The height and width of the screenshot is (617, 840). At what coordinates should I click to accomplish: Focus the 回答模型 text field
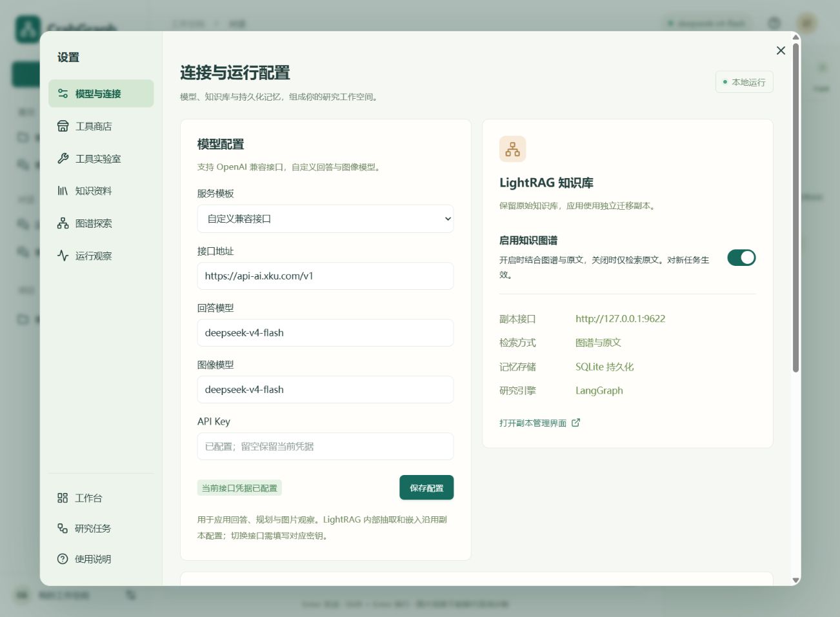(325, 332)
